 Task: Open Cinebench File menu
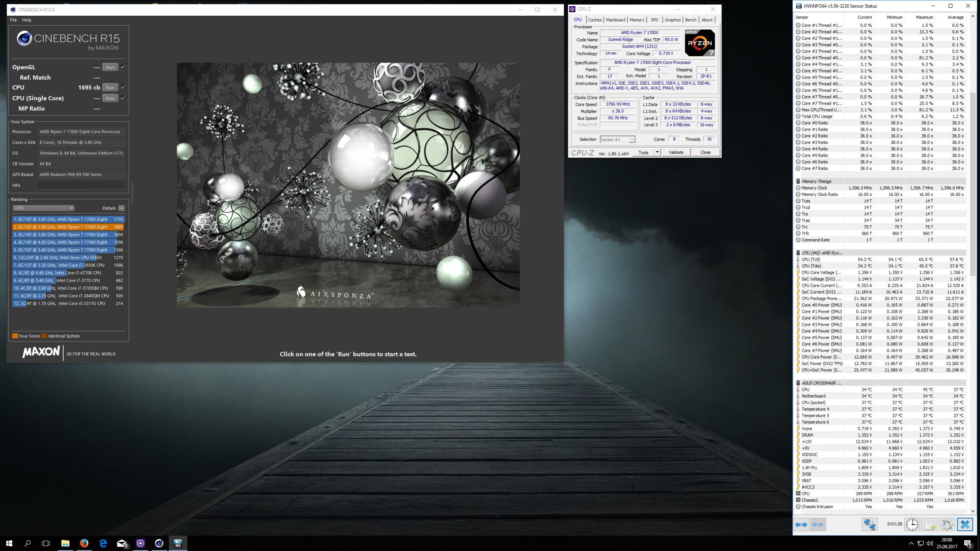point(13,20)
